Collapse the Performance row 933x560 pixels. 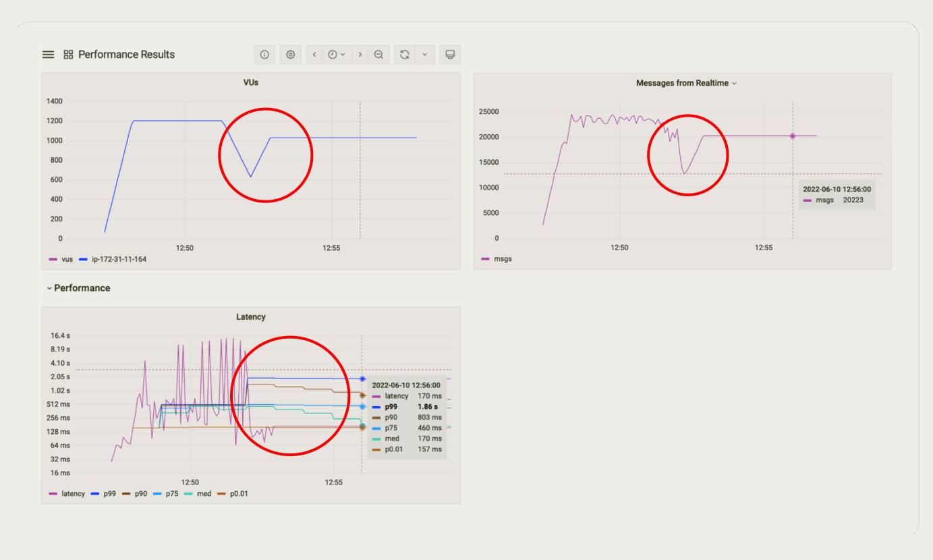(78, 288)
